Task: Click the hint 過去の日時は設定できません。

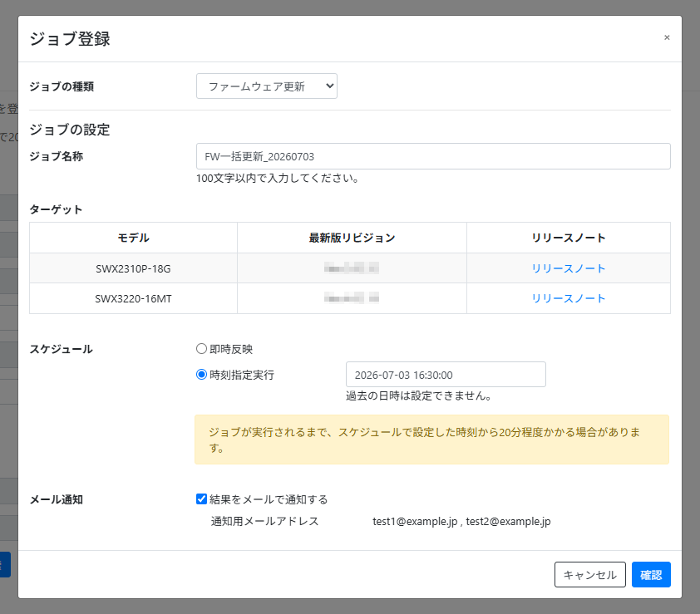Action: pyautogui.click(x=419, y=395)
